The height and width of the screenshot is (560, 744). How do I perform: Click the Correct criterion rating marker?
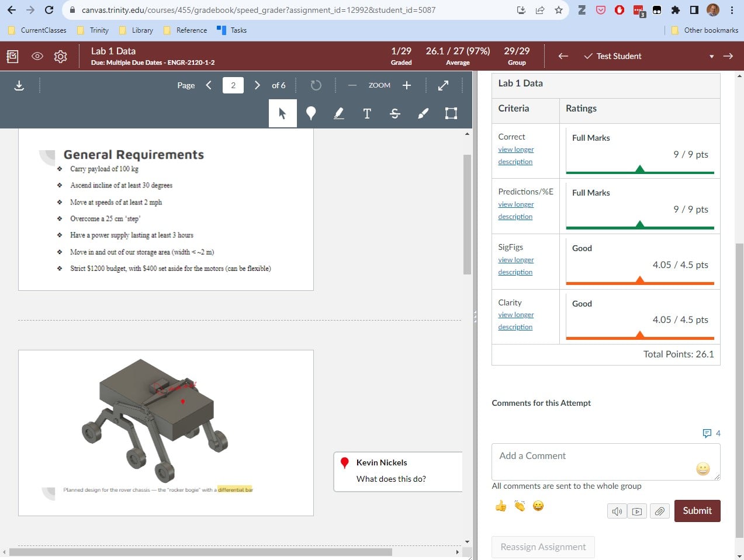tap(640, 169)
